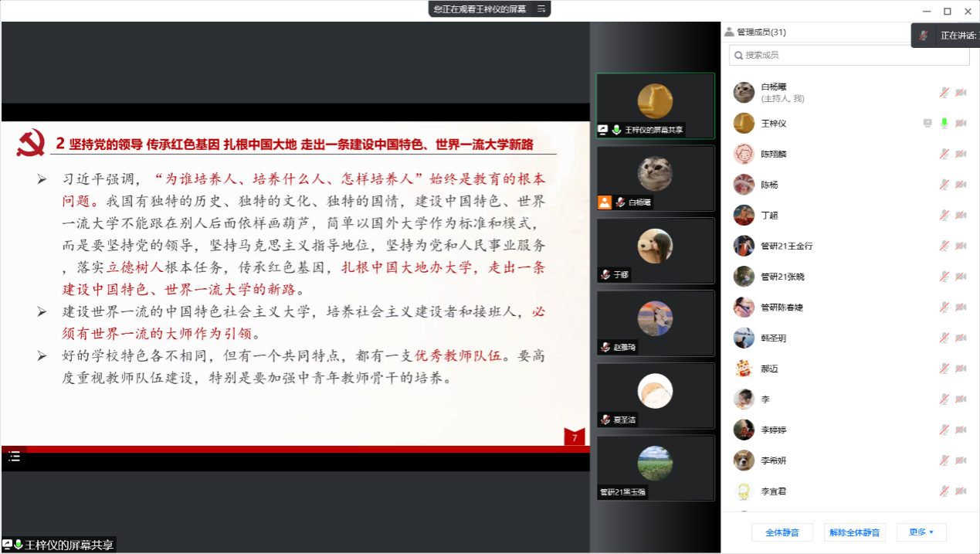This screenshot has width=980, height=554.
Task: Click the orange host badge on 白杨曦's tile
Action: click(x=605, y=202)
